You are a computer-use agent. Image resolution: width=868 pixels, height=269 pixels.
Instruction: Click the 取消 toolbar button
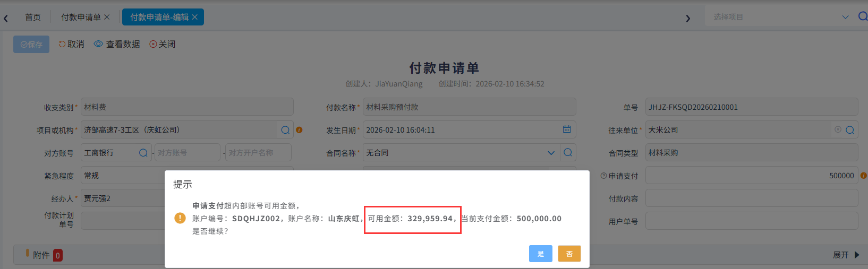(71, 44)
